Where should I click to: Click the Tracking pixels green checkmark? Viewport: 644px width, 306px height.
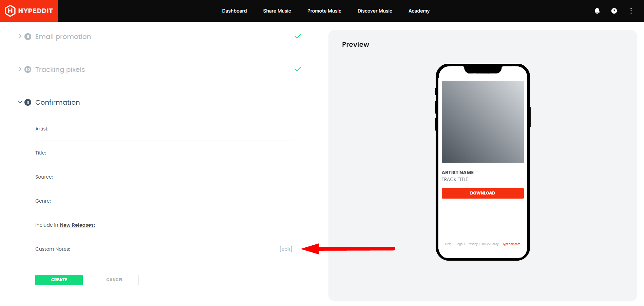(x=298, y=69)
